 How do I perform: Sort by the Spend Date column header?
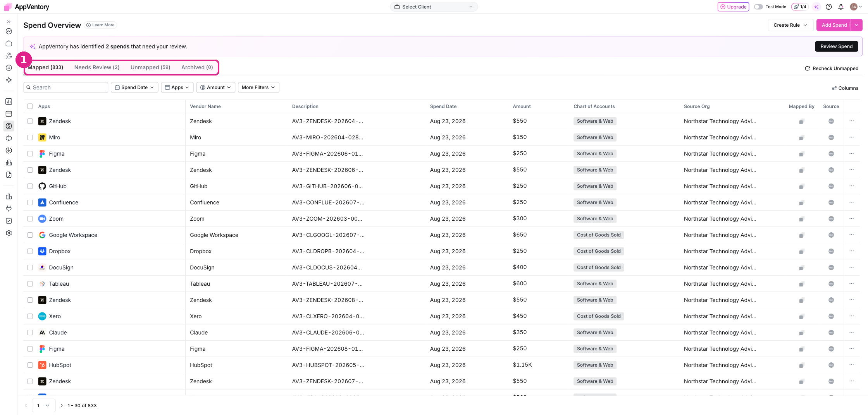443,106
